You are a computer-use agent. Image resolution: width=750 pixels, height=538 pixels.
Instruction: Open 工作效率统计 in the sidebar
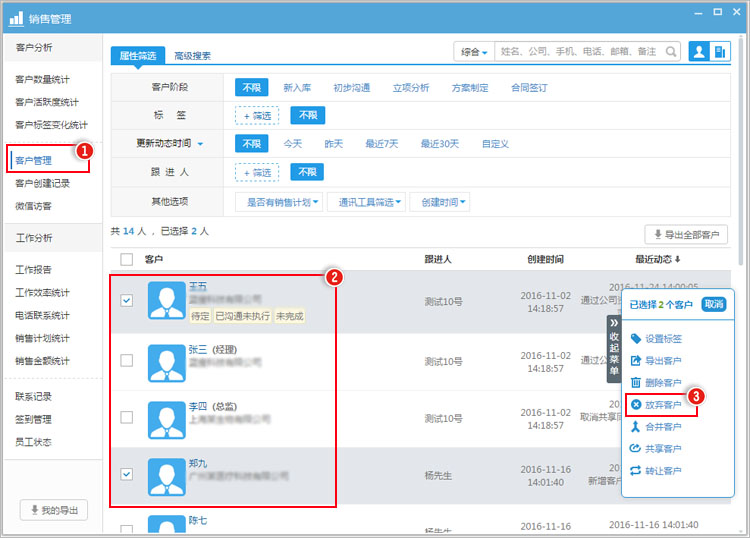[x=42, y=293]
